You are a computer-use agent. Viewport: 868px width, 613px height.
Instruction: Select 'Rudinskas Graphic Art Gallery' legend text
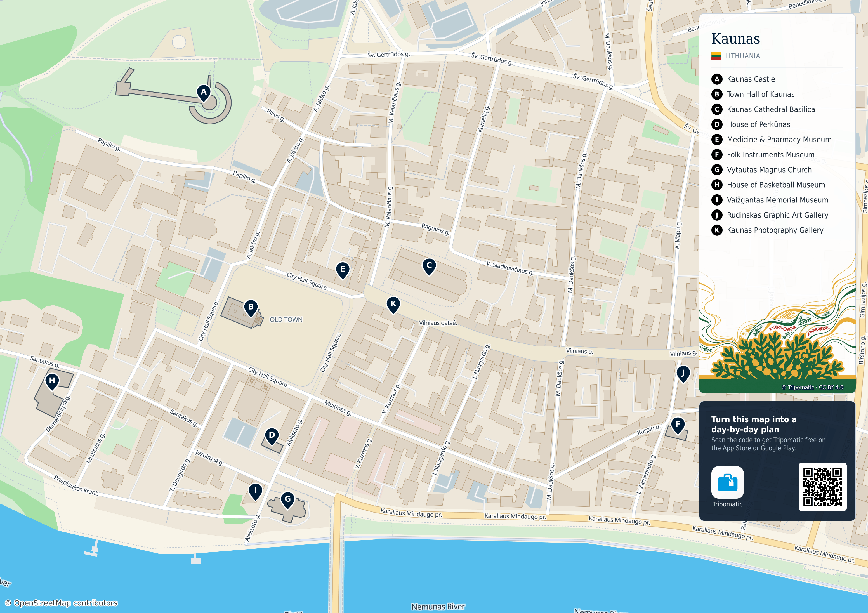[778, 215]
